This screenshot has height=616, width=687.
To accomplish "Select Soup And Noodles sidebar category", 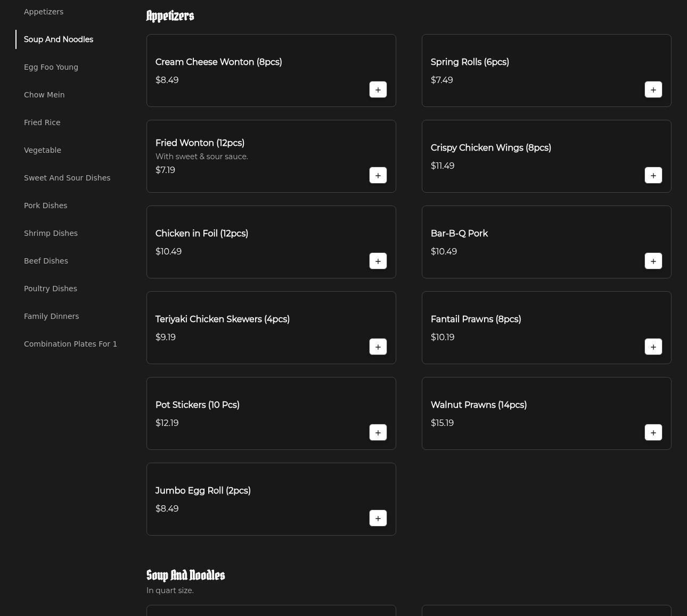I will (59, 39).
